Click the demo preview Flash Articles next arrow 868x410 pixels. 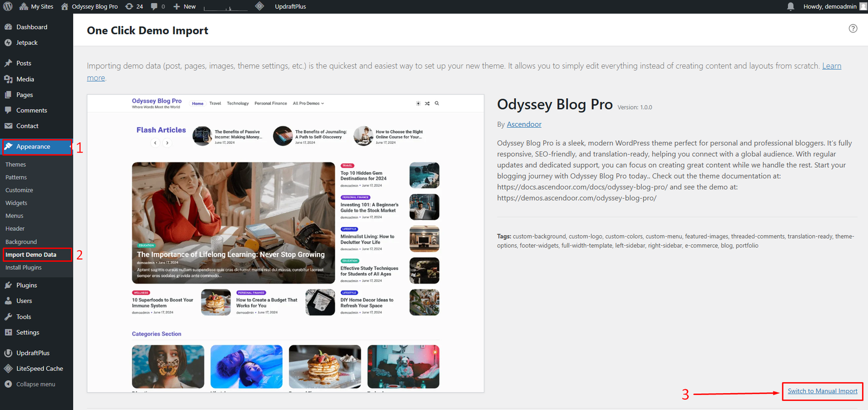point(167,143)
